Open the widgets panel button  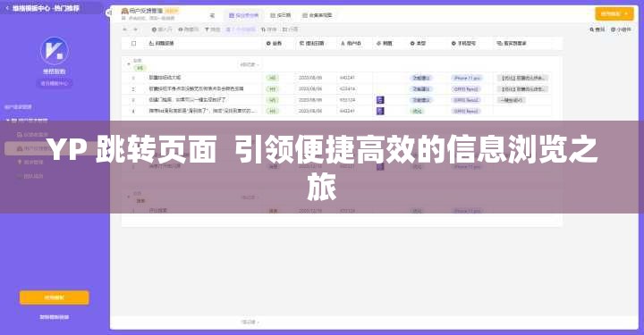(x=621, y=29)
